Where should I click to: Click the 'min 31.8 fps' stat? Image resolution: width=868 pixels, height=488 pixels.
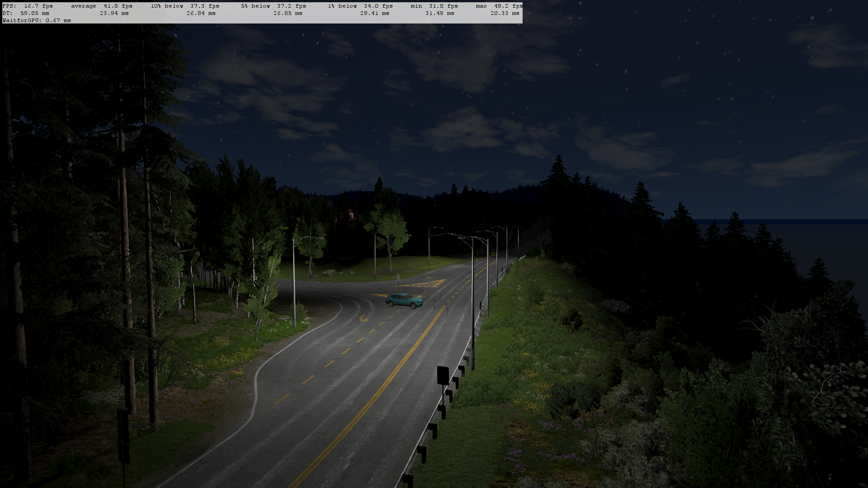434,6
